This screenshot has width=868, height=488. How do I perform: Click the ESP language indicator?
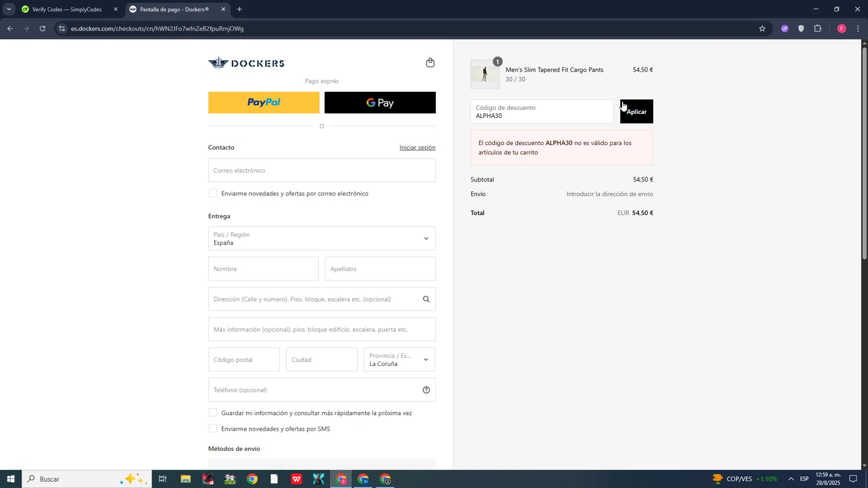tap(804, 479)
